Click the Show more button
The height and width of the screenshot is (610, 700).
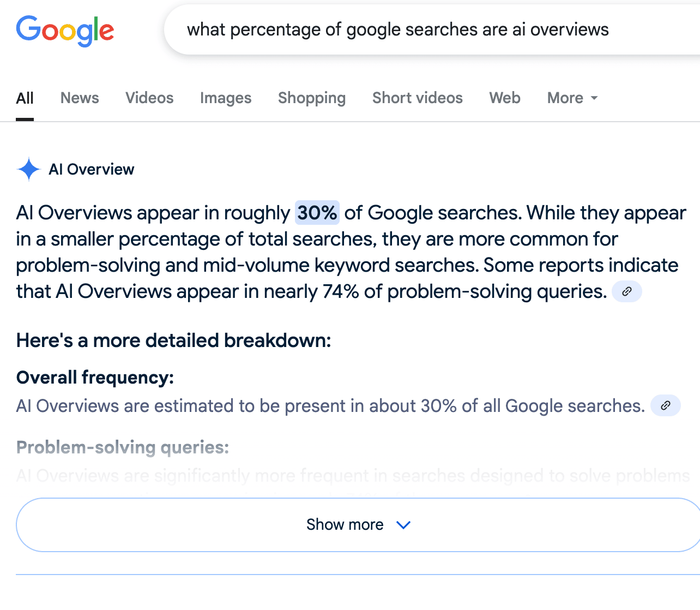coord(358,525)
